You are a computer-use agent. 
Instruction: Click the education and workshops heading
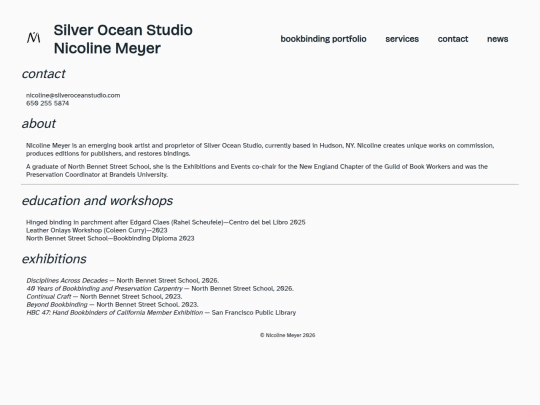pyautogui.click(x=97, y=201)
